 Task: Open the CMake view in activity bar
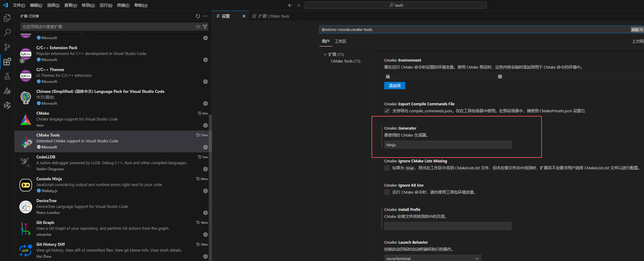point(7,91)
